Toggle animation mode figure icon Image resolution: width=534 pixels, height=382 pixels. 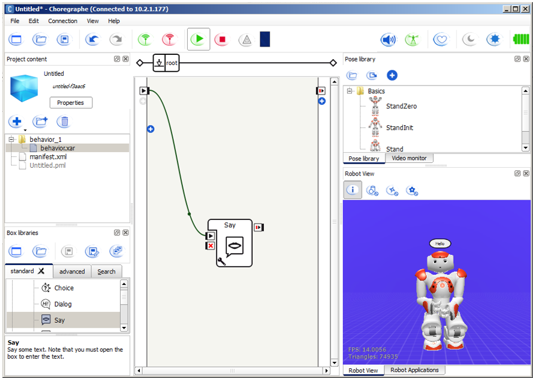pyautogui.click(x=412, y=40)
